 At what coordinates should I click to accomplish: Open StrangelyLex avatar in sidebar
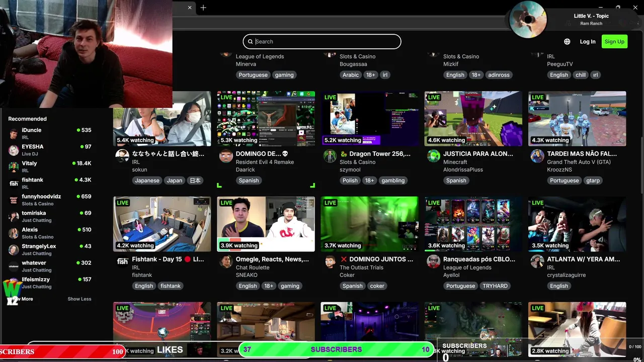[14, 249]
